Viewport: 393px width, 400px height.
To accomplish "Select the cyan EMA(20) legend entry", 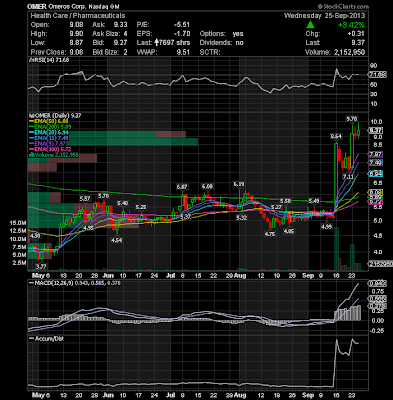I will point(50,133).
